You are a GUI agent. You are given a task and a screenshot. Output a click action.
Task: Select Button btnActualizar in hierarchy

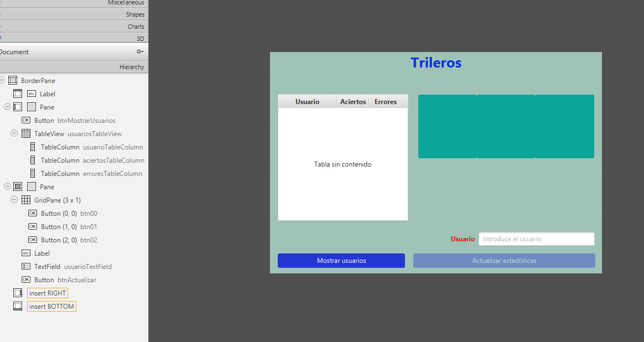[x=74, y=280]
